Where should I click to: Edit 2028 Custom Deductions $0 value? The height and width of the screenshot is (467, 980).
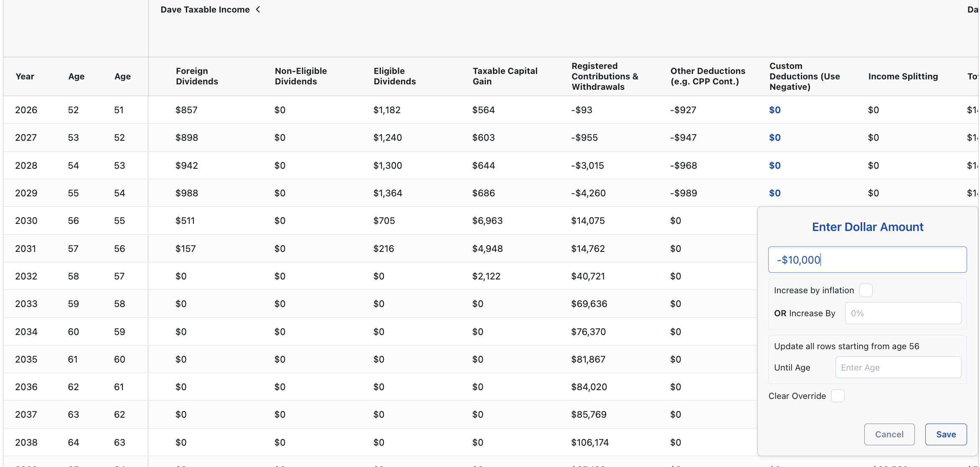pos(774,165)
